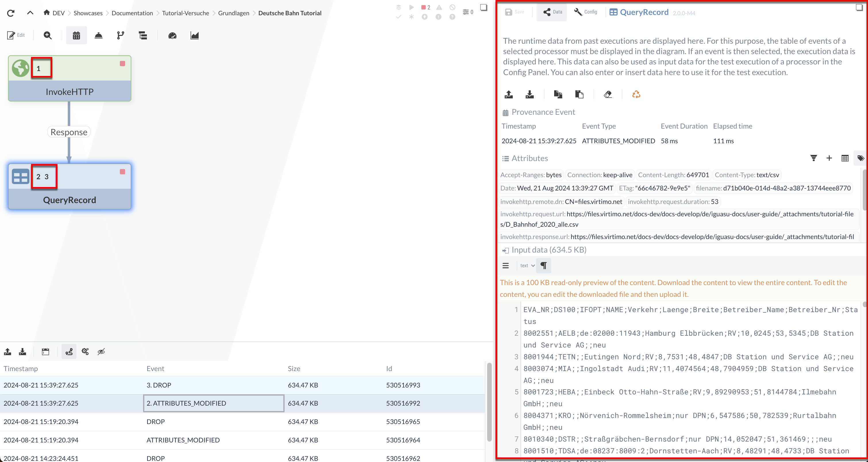Toggle the attributes tag view
Image resolution: width=868 pixels, height=462 pixels.
point(861,158)
